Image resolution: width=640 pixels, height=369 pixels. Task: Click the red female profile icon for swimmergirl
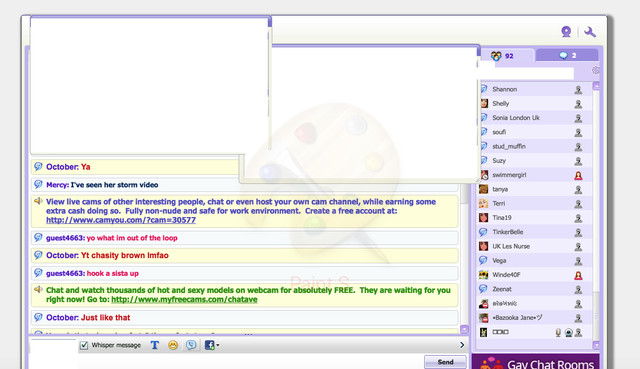click(x=578, y=176)
